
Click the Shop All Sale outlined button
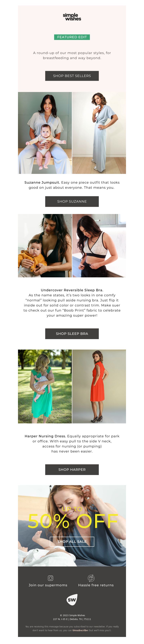click(72, 542)
